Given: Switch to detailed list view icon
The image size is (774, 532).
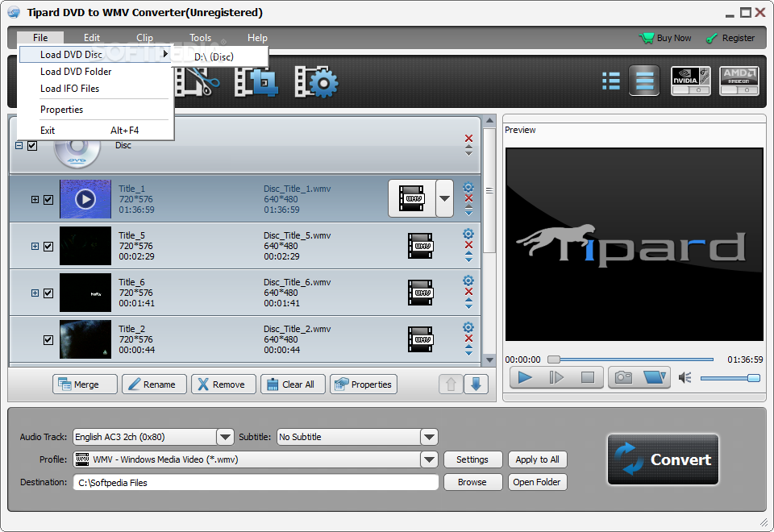Looking at the screenshot, I should 611,81.
